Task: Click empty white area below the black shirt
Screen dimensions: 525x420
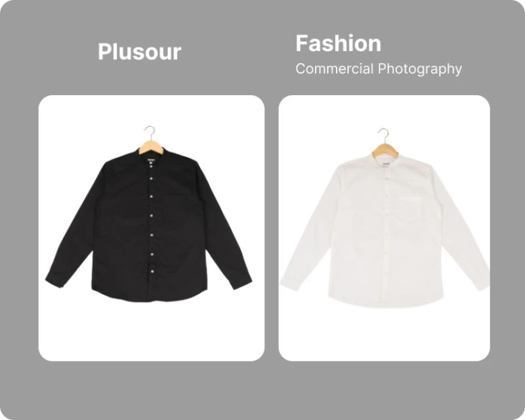Action: click(152, 331)
